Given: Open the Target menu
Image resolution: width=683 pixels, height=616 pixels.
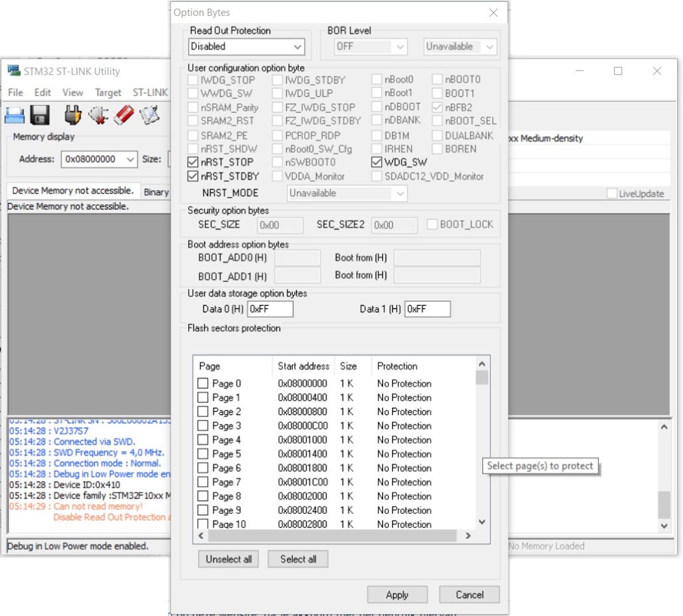Looking at the screenshot, I should click(x=108, y=92).
